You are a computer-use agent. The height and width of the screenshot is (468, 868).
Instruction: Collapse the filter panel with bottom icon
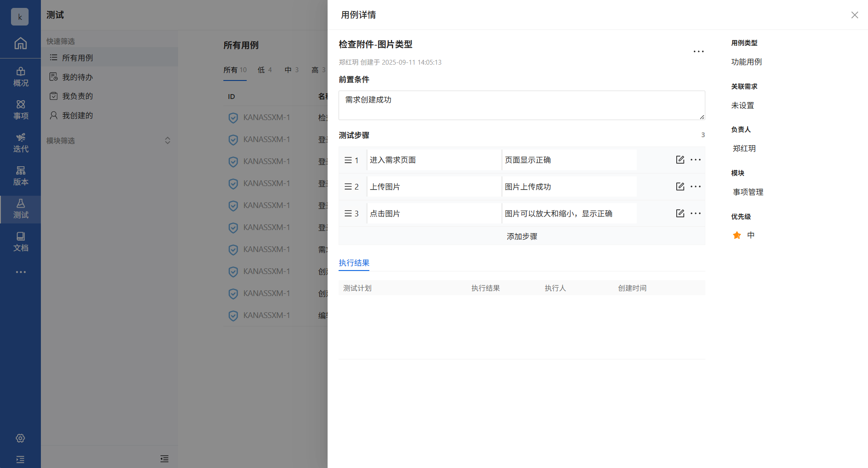164,459
